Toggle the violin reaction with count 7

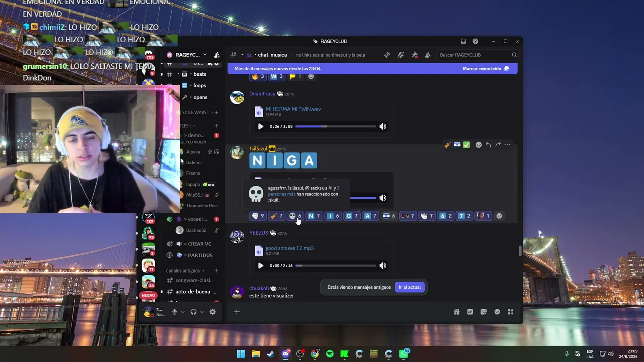point(276,216)
